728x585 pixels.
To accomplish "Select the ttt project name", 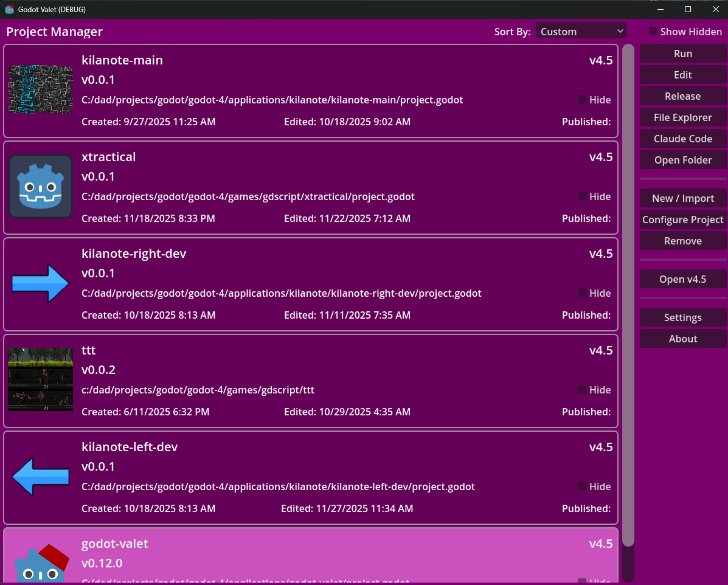I will point(89,350).
